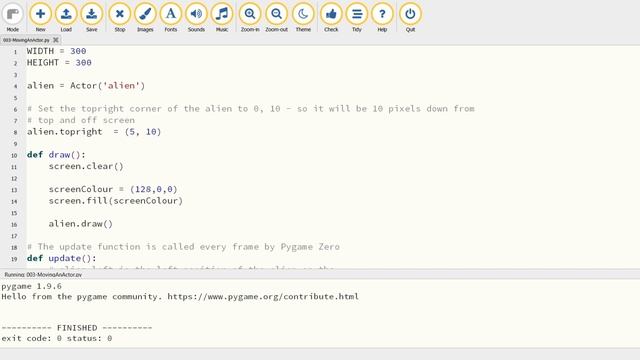The image size is (640, 360).
Task: Zoom in on editor text
Action: pyautogui.click(x=250, y=17)
